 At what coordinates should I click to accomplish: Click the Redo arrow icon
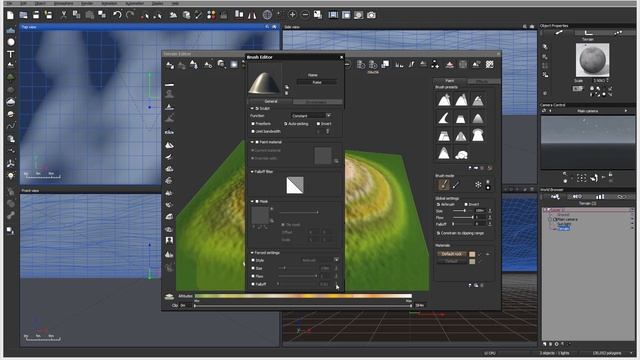(x=130, y=15)
